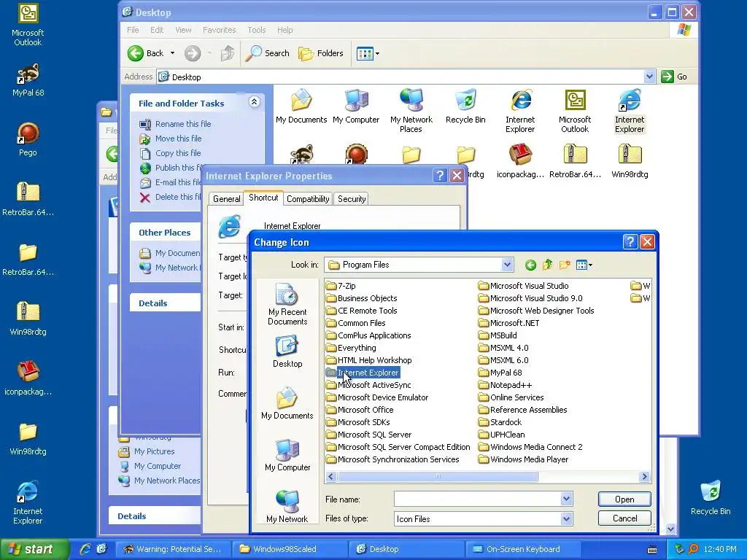Open Internet Explorer folder in Change Icon list
The width and height of the screenshot is (747, 560).
click(x=363, y=373)
